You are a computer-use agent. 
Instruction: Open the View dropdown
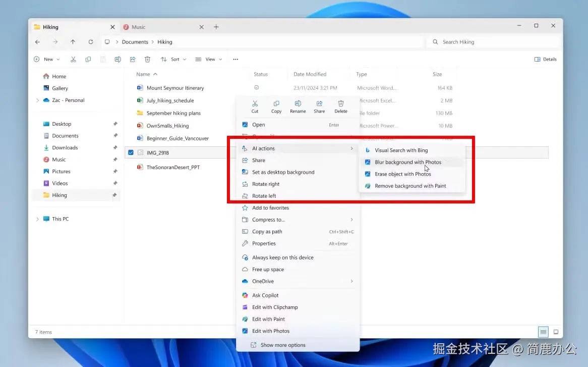pyautogui.click(x=209, y=59)
